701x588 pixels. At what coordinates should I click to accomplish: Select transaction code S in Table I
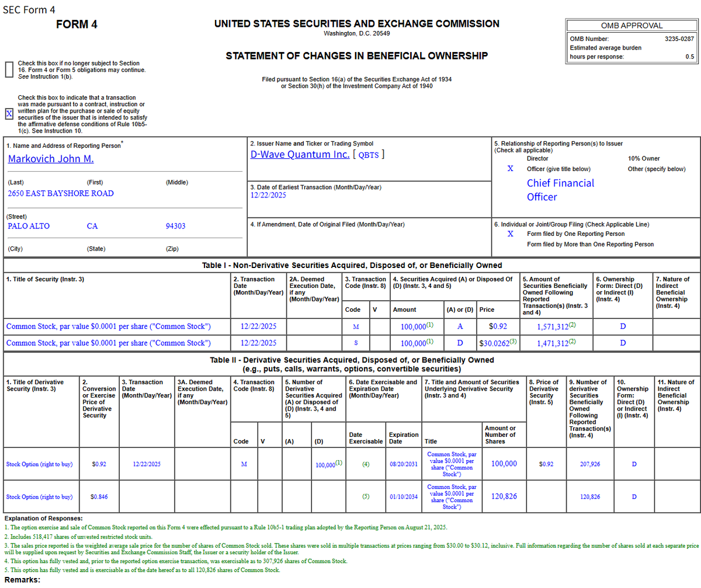click(355, 343)
